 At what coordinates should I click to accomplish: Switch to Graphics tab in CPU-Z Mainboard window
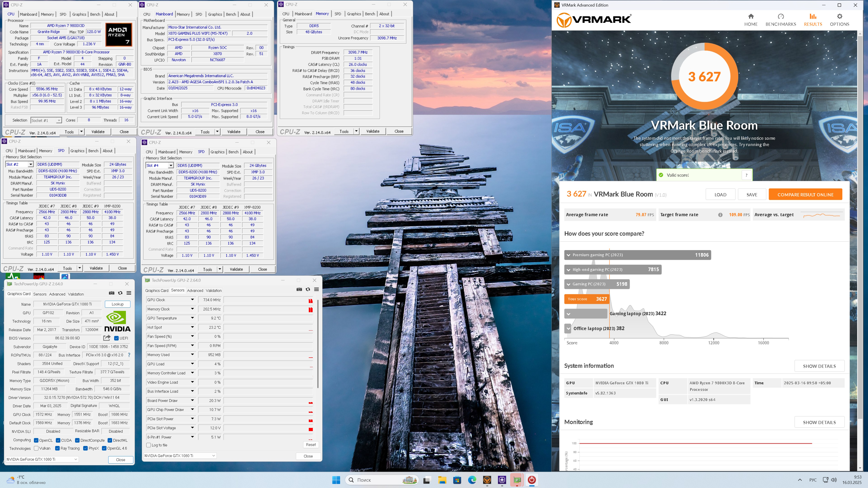click(215, 14)
